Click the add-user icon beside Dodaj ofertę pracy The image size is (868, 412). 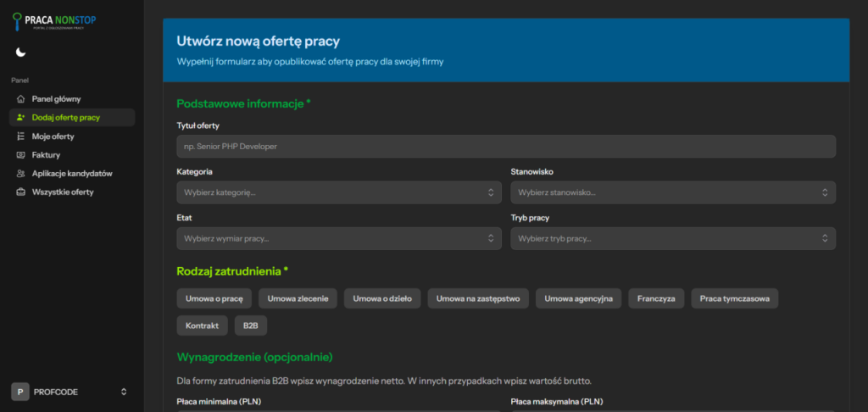[x=21, y=118]
